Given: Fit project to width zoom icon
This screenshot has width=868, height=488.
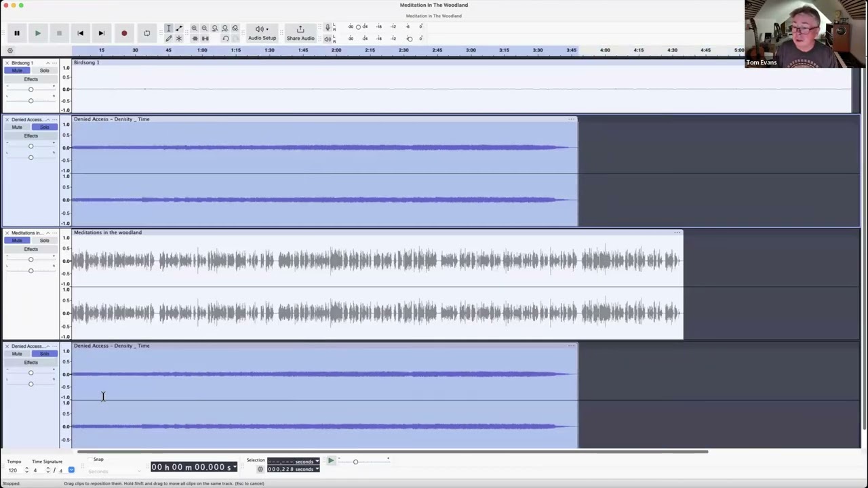Looking at the screenshot, I should [225, 28].
